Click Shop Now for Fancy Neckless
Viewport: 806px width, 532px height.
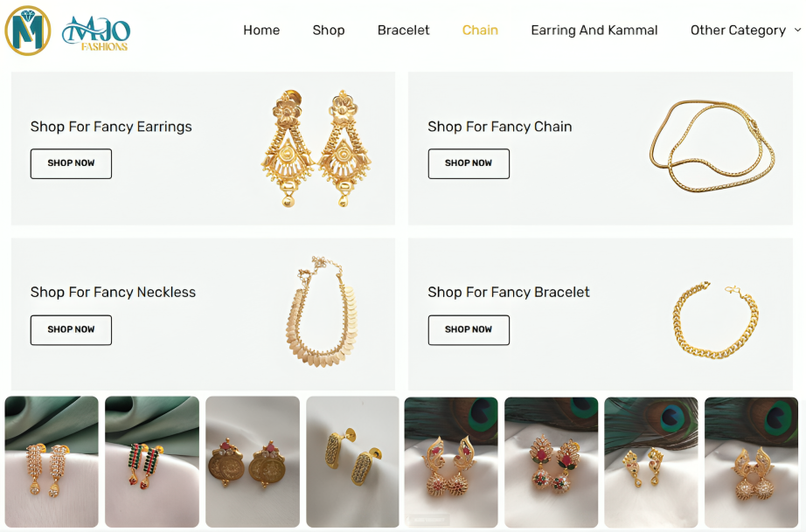click(71, 329)
